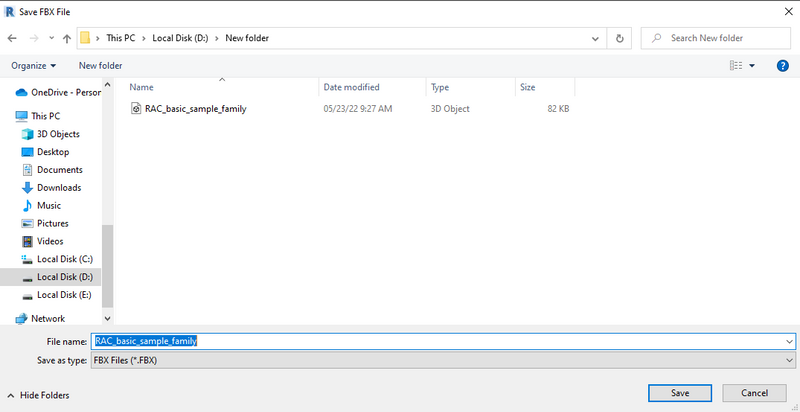Sort by Date modified column

[x=352, y=87]
